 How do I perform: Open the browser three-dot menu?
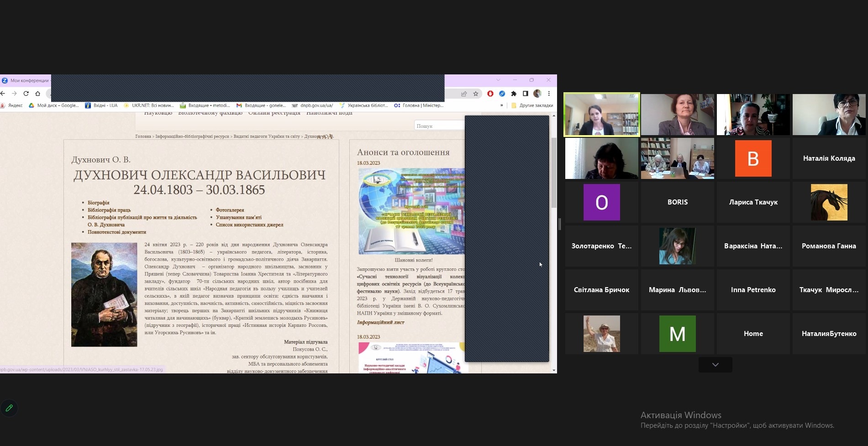(549, 94)
